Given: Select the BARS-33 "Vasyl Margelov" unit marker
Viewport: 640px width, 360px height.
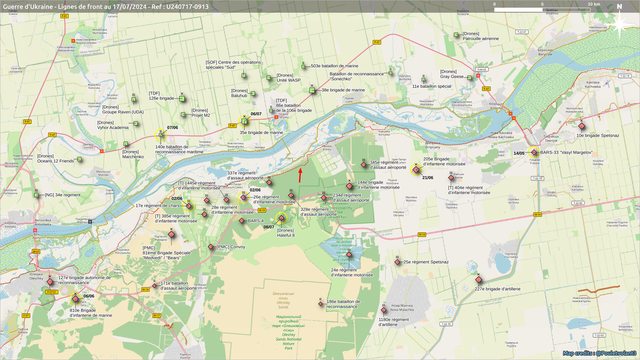Looking at the screenshot, I should [x=534, y=153].
